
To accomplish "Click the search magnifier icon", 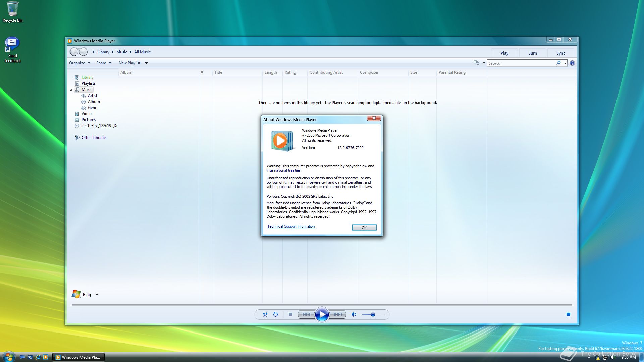I will [x=558, y=63].
